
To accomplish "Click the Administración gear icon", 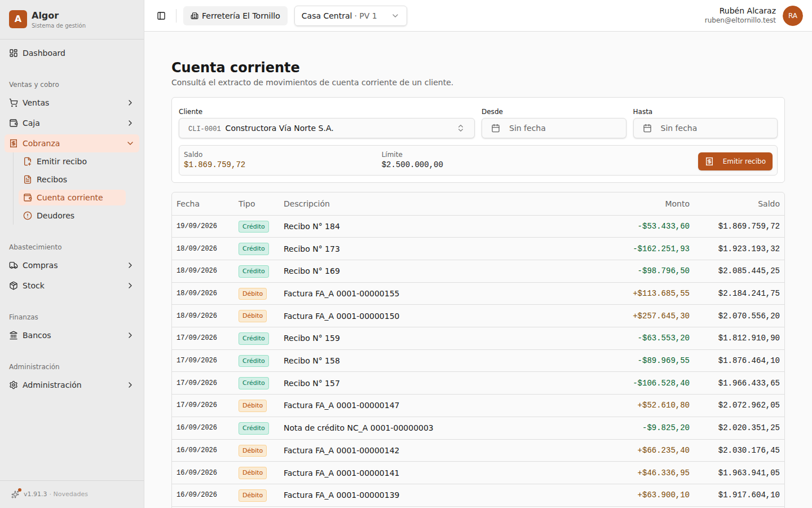I will pyautogui.click(x=14, y=385).
